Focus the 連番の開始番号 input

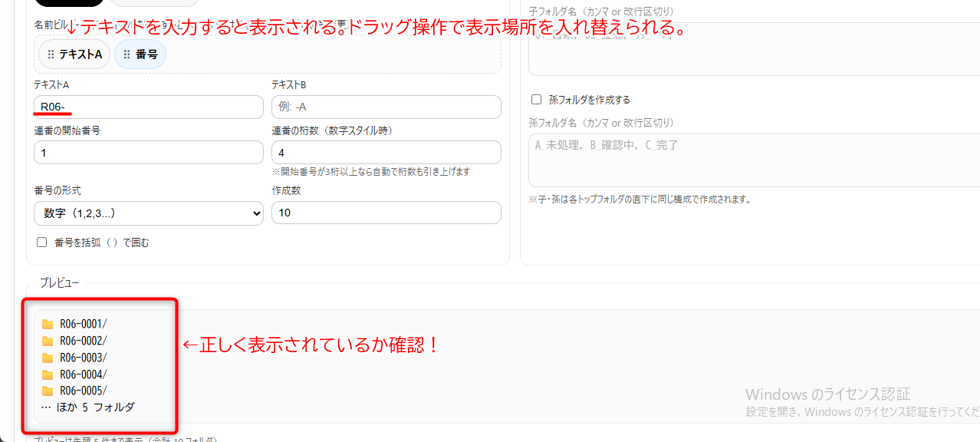149,153
